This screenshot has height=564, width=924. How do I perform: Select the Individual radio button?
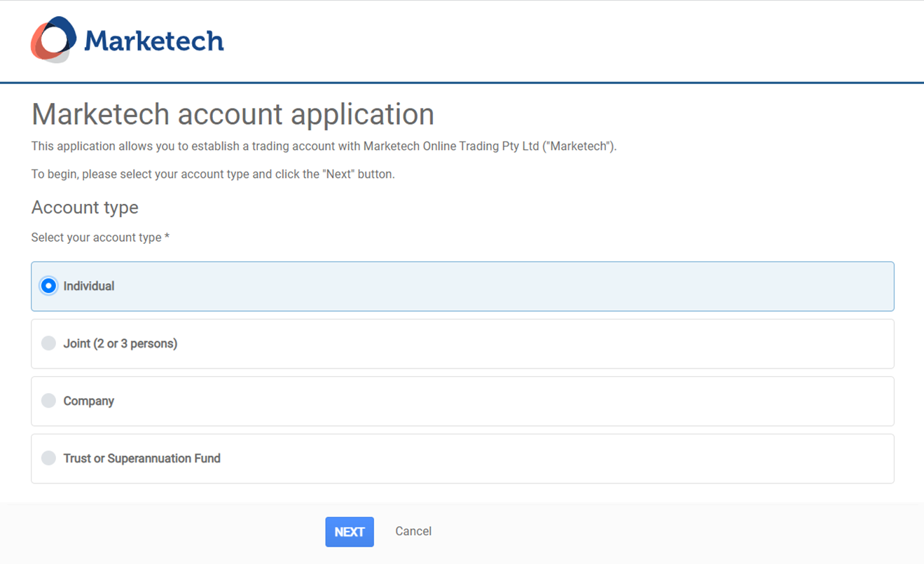click(x=48, y=286)
